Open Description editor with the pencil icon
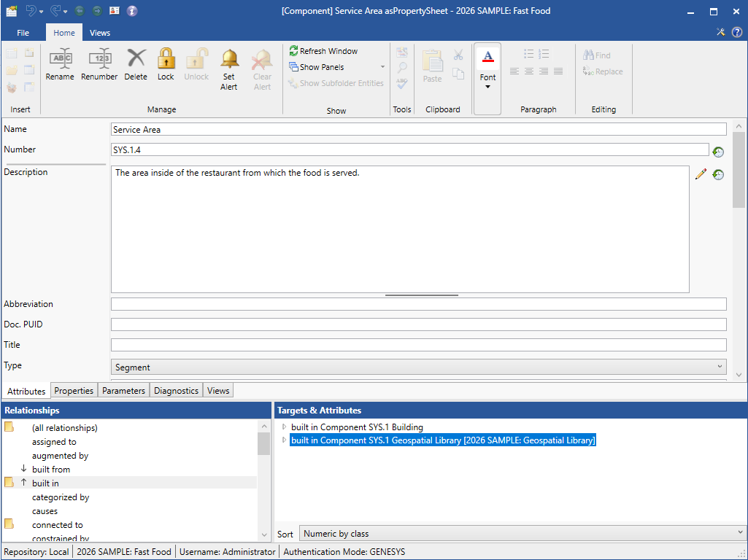This screenshot has height=560, width=748. 701,174
